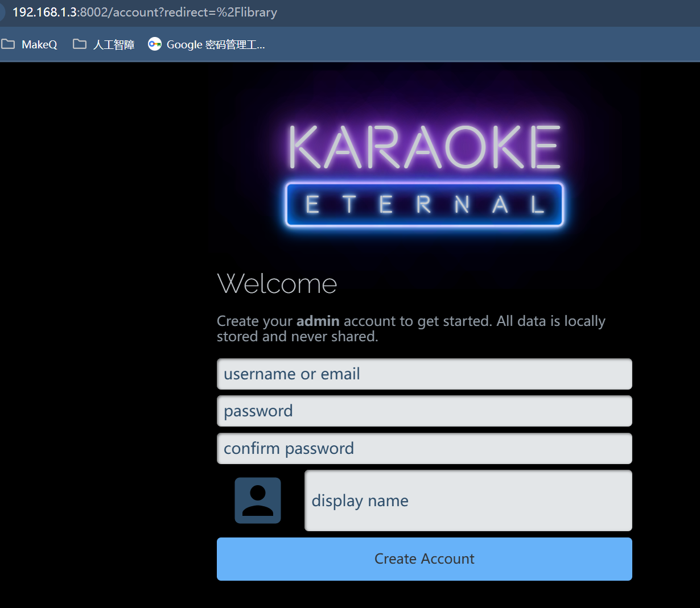Viewport: 700px width, 608px height.
Task: Focus the username or email field
Action: coord(425,374)
